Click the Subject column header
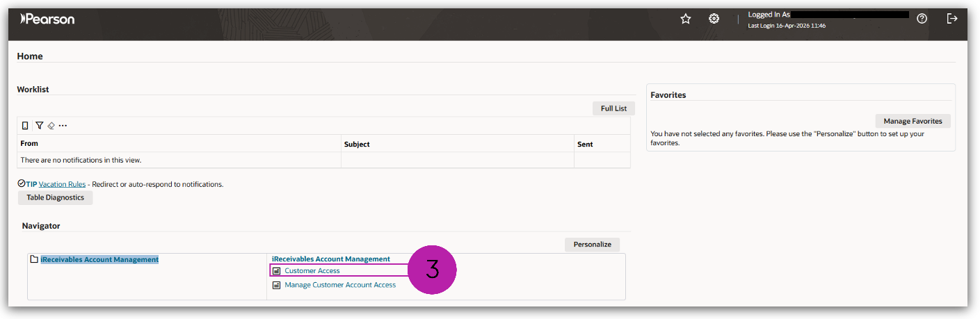The width and height of the screenshot is (980, 319). tap(357, 144)
